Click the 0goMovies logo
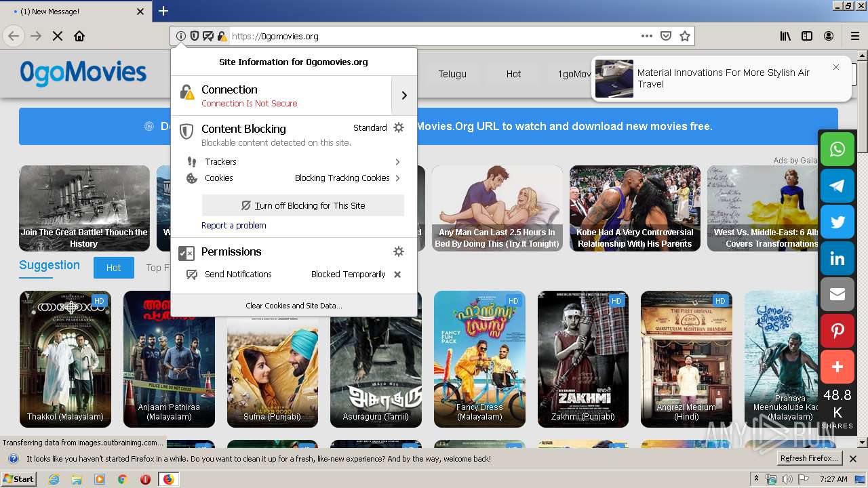The width and height of the screenshot is (868, 488). (x=83, y=73)
